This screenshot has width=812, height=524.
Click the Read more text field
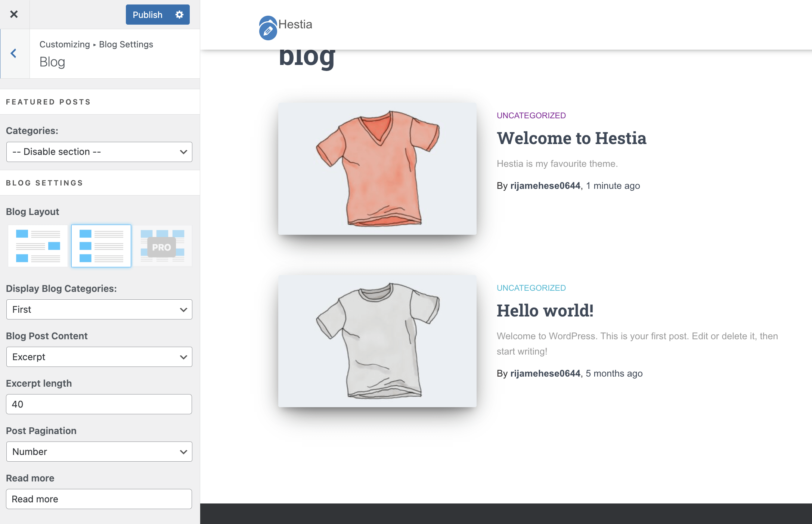pos(99,499)
